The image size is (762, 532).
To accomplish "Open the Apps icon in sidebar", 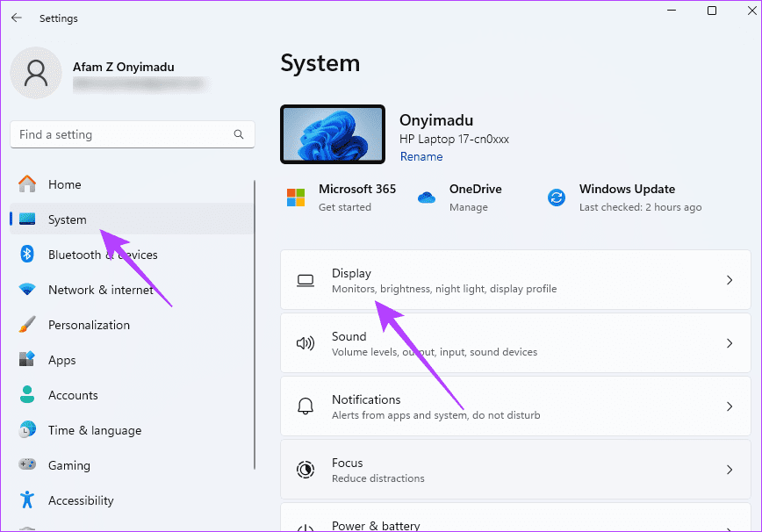I will (x=27, y=360).
